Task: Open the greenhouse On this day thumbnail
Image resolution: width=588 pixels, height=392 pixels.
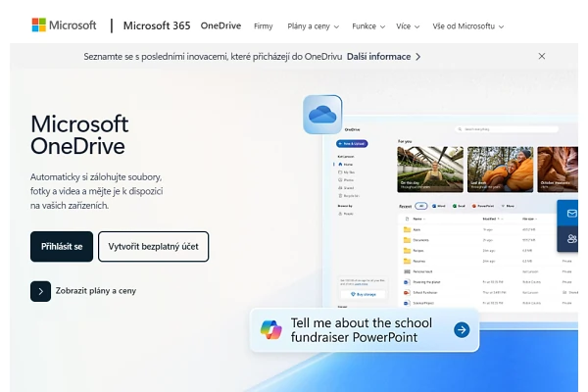Action: tap(430, 170)
